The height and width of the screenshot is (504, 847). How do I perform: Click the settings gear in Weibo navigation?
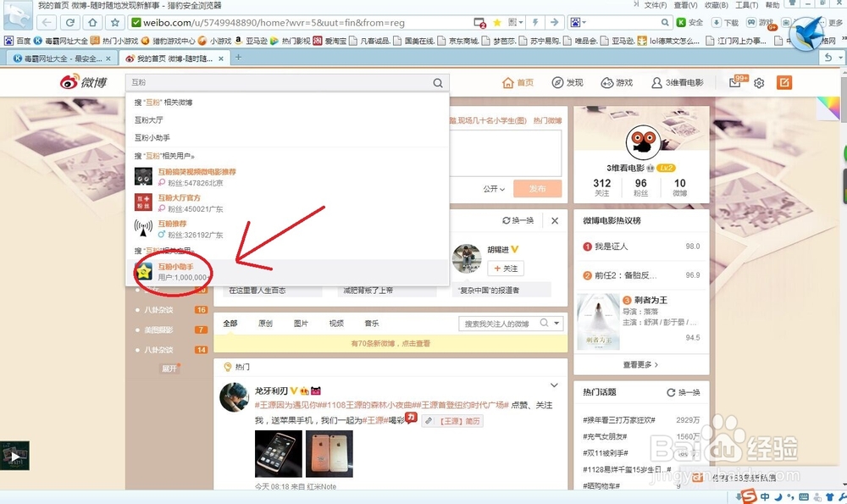click(758, 83)
